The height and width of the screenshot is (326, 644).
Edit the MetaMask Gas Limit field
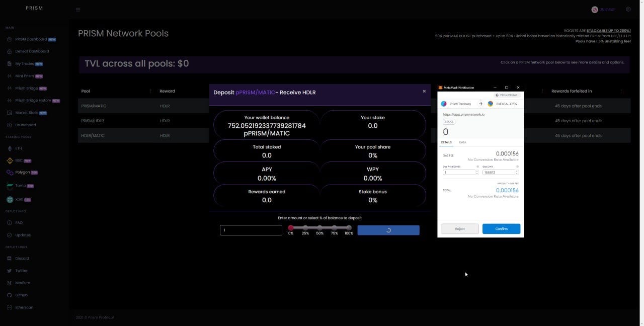coord(499,172)
